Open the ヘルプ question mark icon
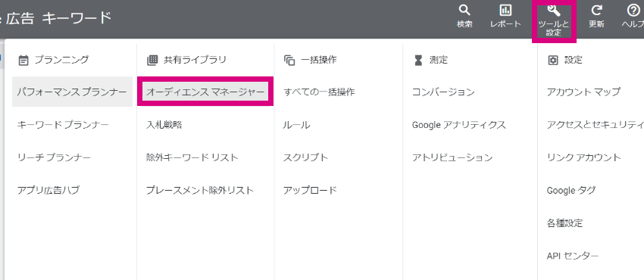Image resolution: width=644 pixels, height=280 pixels. 633,11
